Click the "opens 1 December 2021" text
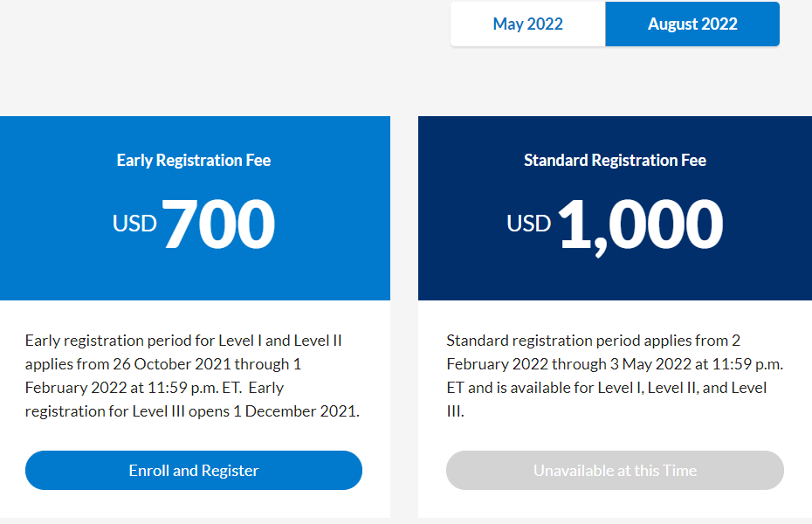Image resolution: width=812 pixels, height=524 pixels. (x=285, y=411)
